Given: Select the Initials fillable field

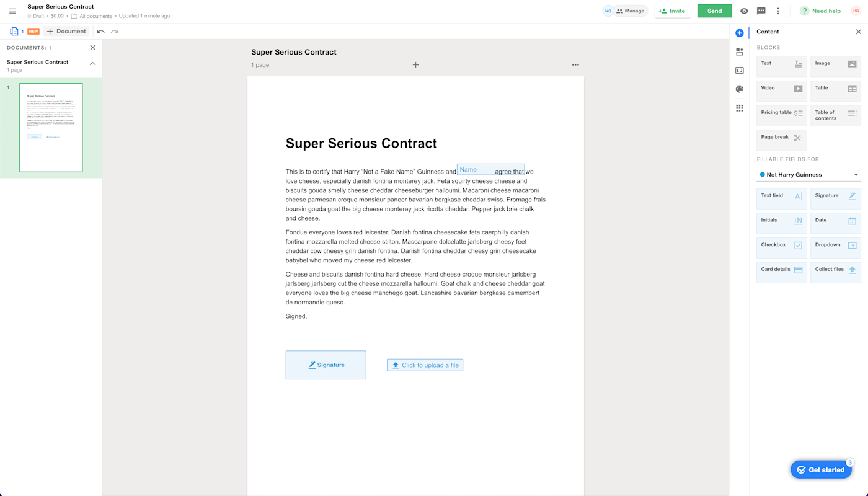Looking at the screenshot, I should [x=782, y=223].
